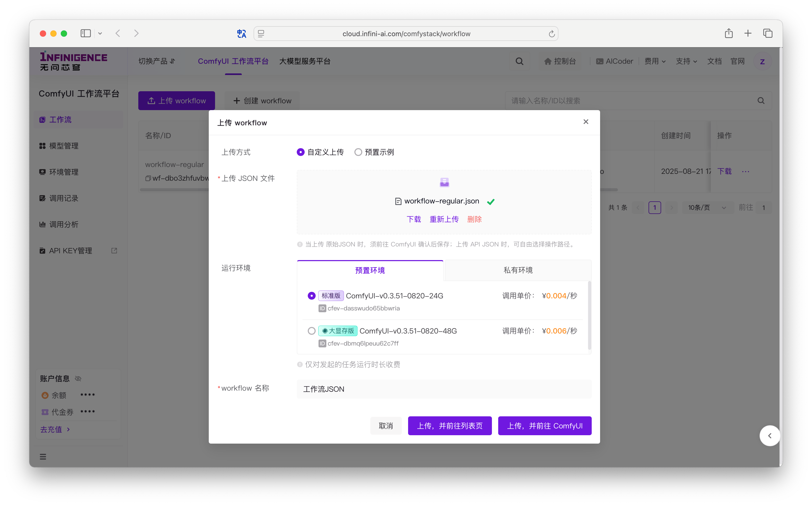812x506 pixels.
Task: Click the translate icon beside the address bar
Action: pyautogui.click(x=241, y=34)
